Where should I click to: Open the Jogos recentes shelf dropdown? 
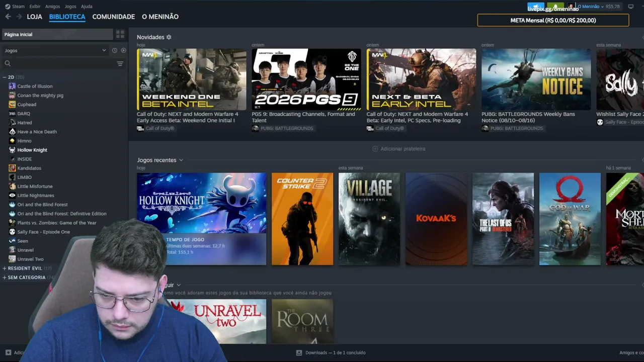tap(181, 160)
